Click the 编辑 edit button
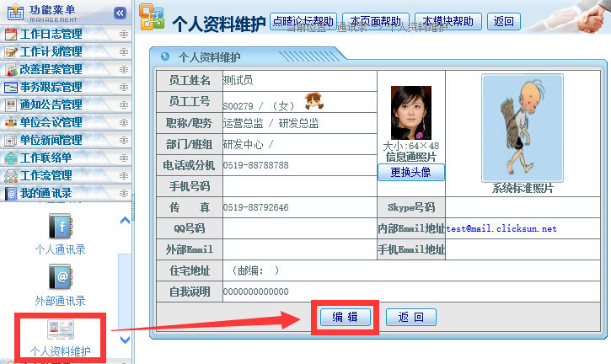Image resolution: width=611 pixels, height=364 pixels. click(x=345, y=317)
